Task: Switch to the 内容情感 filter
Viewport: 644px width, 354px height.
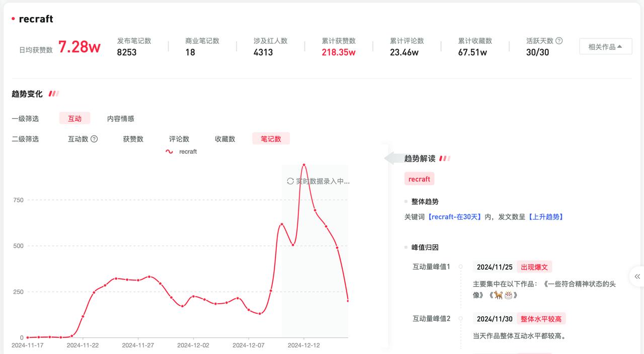Action: (121, 119)
